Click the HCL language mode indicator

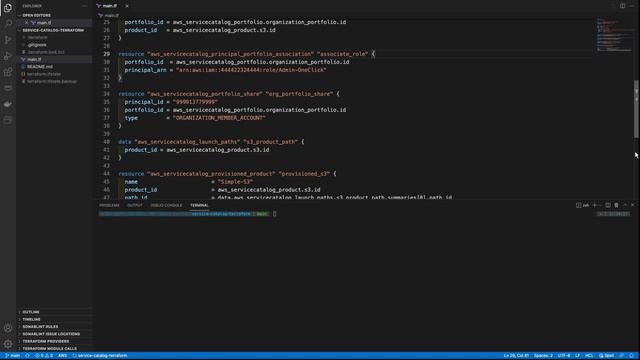coord(589,356)
